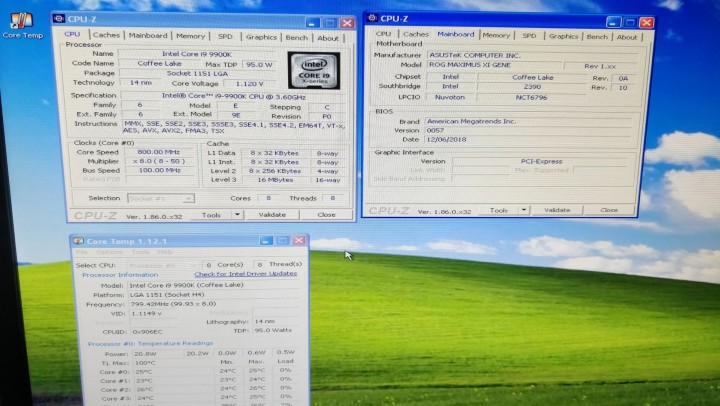The image size is (720, 406).
Task: Click Tools button in left CPU-Z
Action: [211, 215]
